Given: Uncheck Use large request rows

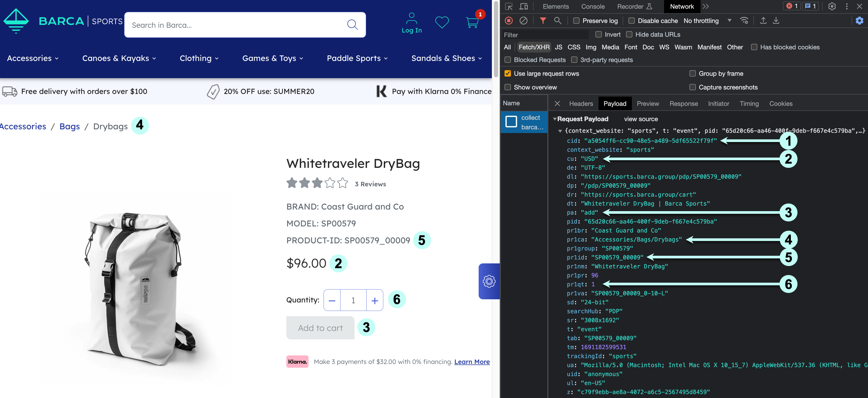Looking at the screenshot, I should [507, 73].
